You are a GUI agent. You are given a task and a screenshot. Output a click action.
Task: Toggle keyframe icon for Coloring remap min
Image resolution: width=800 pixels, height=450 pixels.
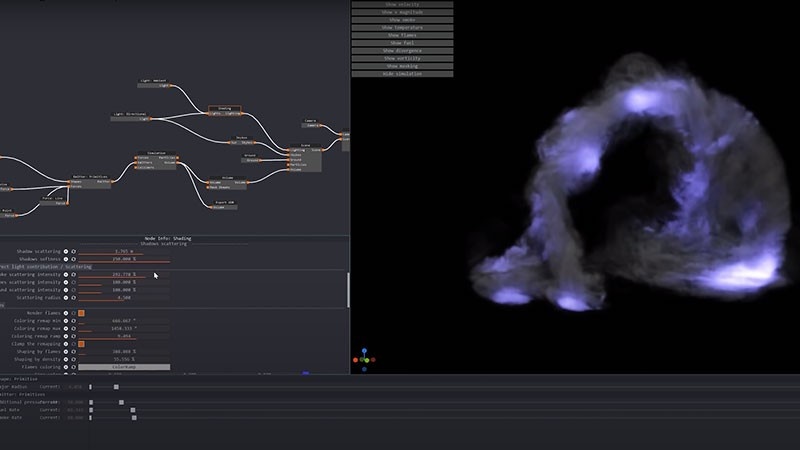66,321
